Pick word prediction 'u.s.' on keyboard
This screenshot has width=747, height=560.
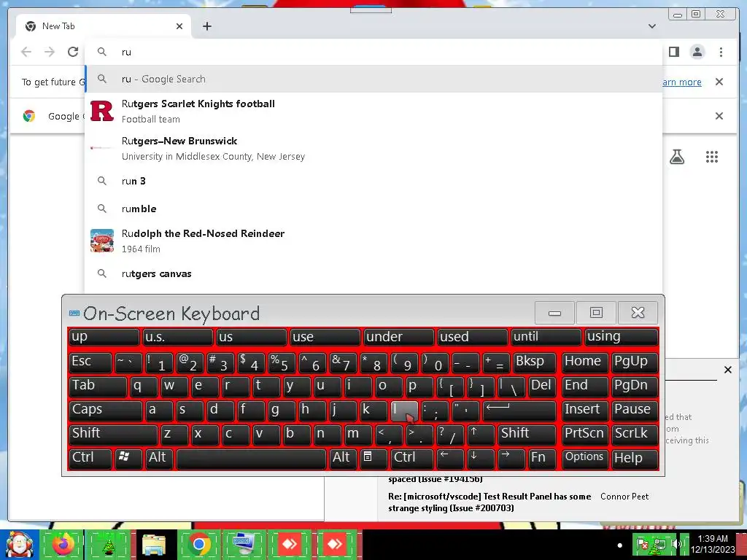click(178, 337)
